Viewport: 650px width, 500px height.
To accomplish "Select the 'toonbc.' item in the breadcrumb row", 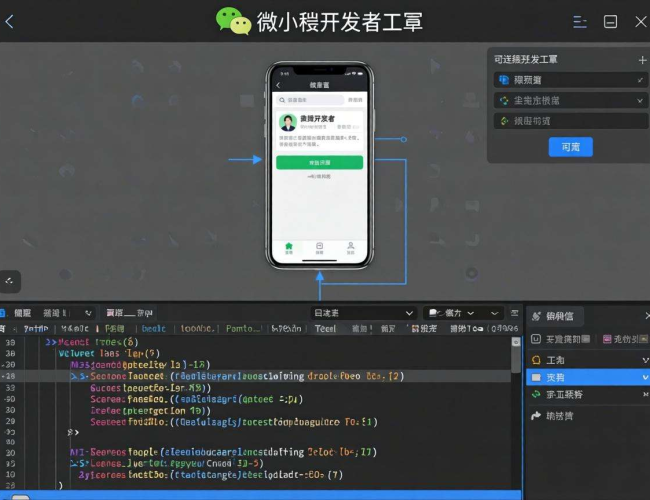I will pos(197,329).
